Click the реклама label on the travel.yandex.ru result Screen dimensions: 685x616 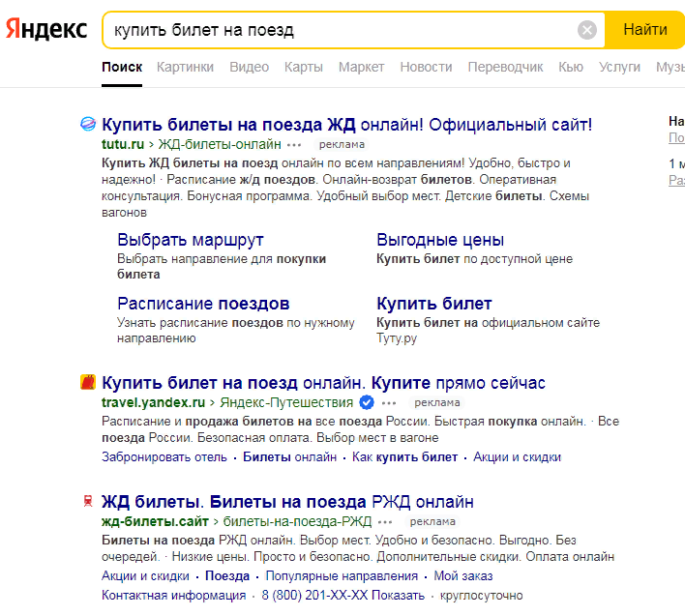(x=437, y=402)
